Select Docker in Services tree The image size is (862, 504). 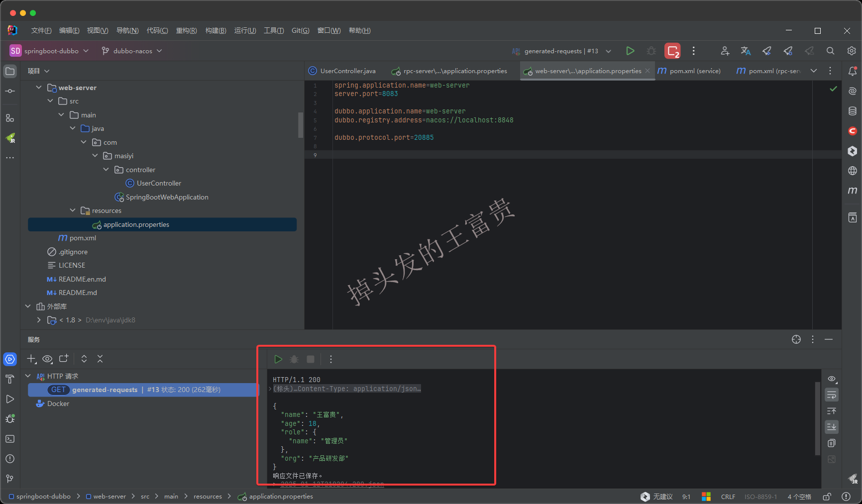point(53,403)
